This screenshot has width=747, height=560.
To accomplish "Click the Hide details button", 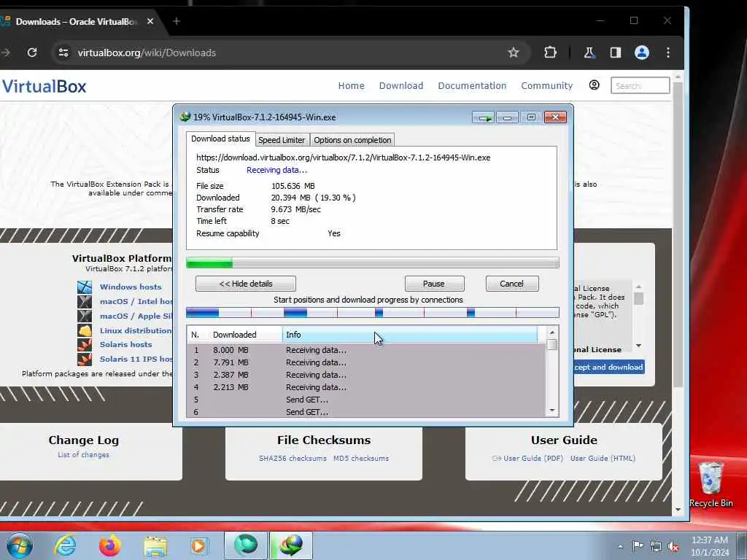I will 246,284.
